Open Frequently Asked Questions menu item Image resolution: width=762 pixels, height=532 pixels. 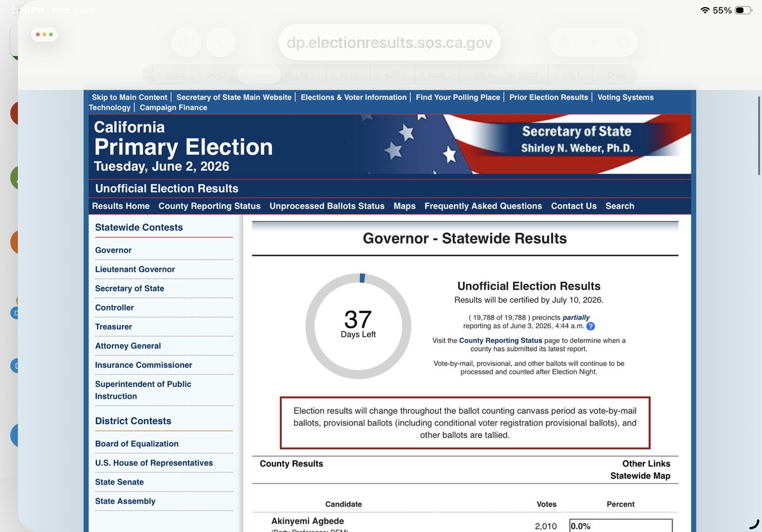tap(483, 206)
